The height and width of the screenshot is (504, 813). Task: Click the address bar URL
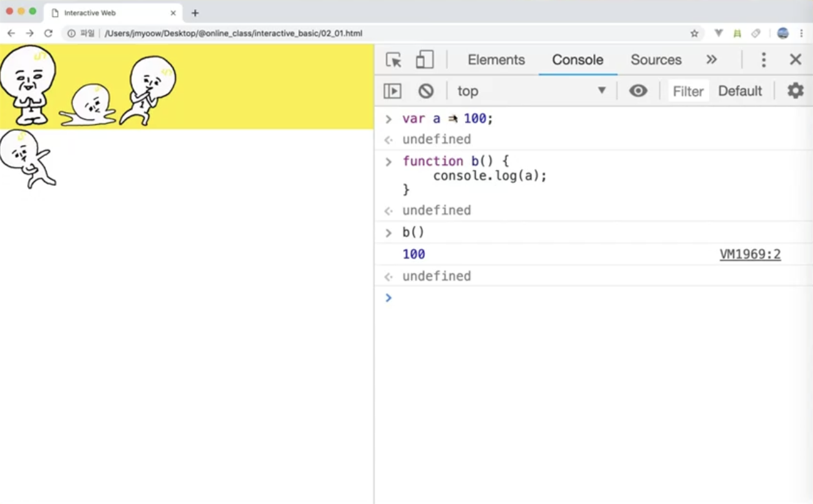click(x=233, y=33)
